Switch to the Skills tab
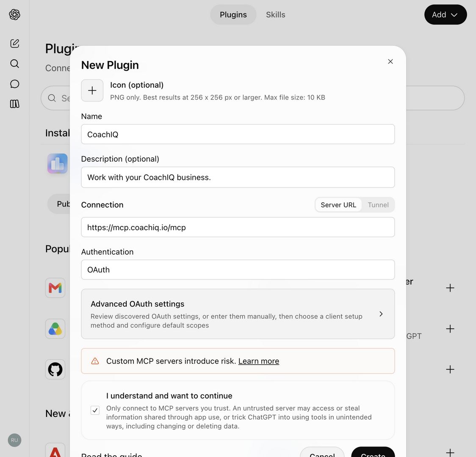Viewport: 476px width, 457px height. (275, 14)
